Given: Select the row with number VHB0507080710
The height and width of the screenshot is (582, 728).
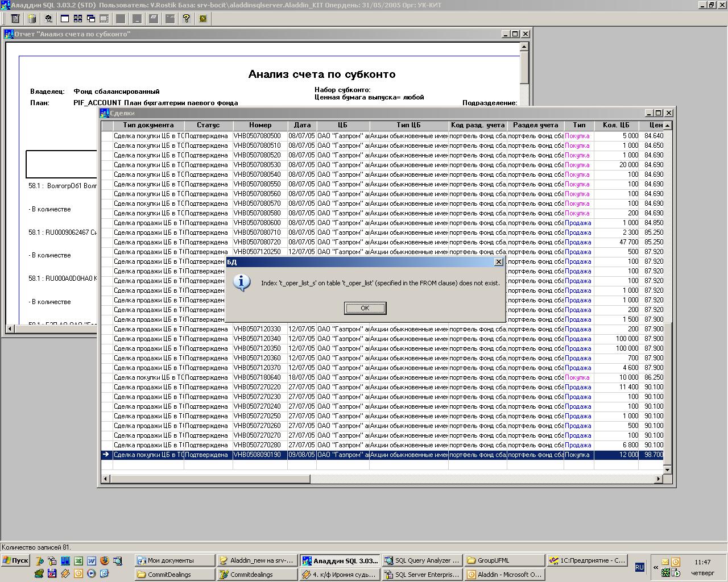Looking at the screenshot, I should (x=382, y=232).
